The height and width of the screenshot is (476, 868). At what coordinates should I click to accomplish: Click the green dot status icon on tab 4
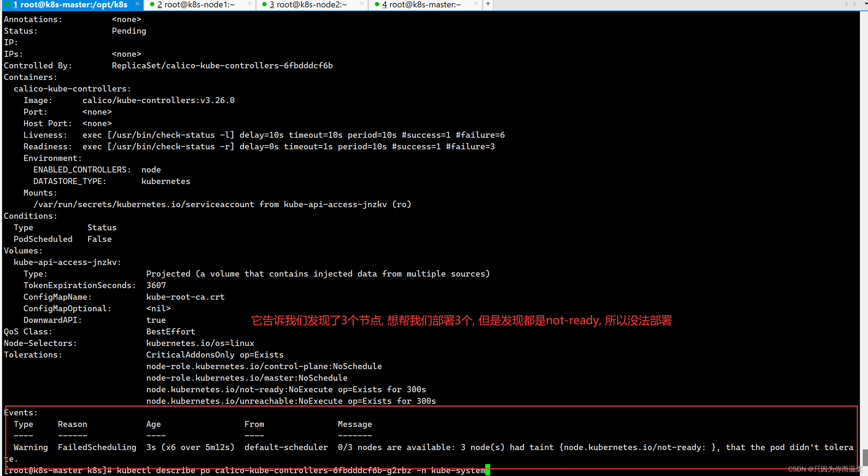378,5
